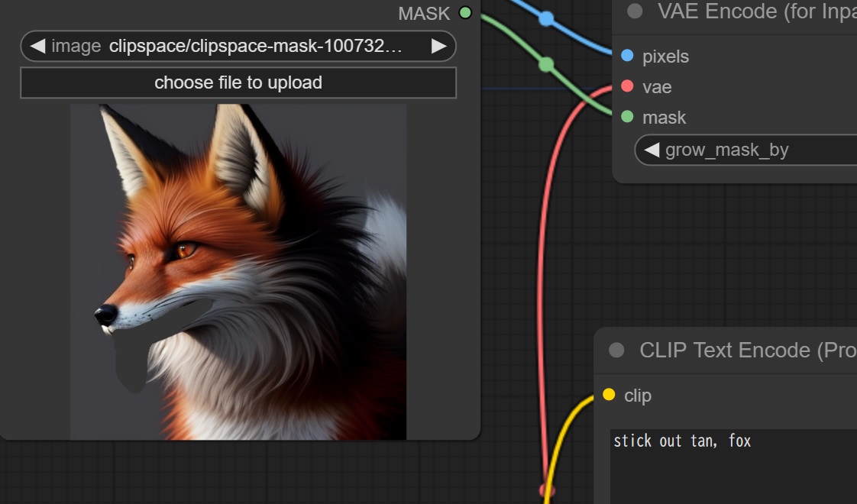The image size is (857, 504).
Task: Click the red vae input socket
Action: 628,86
